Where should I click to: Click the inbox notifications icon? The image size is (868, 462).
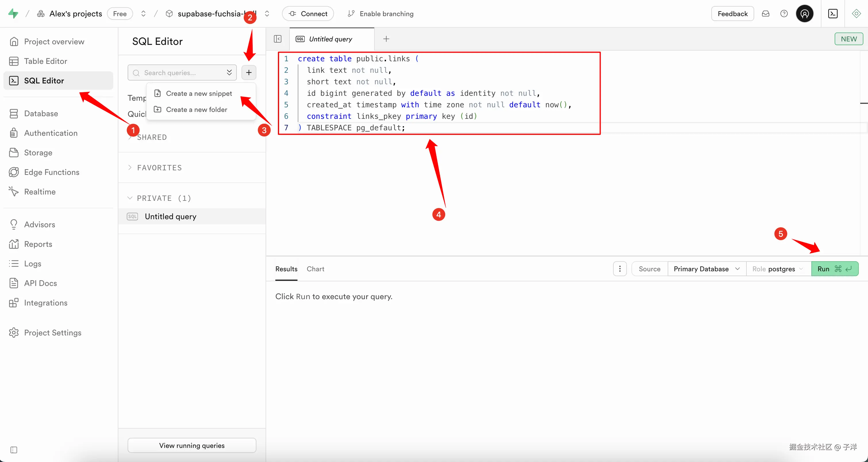pos(766,14)
